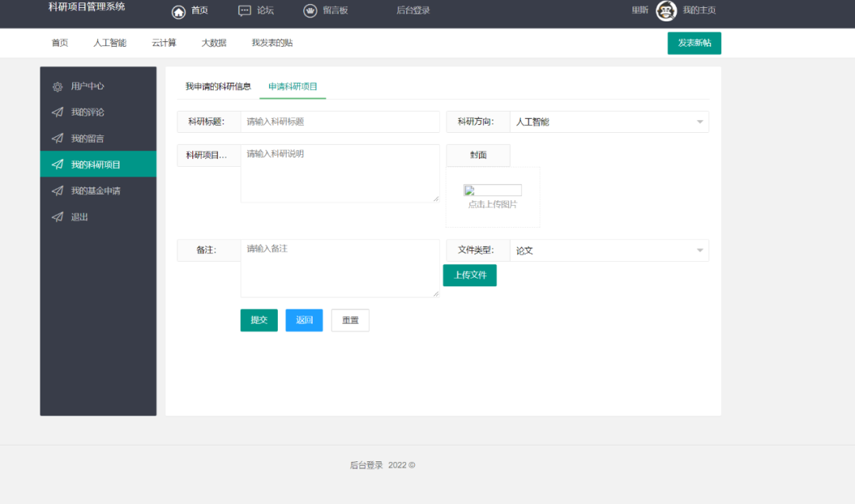Click the 上传文件 button

pos(470,275)
